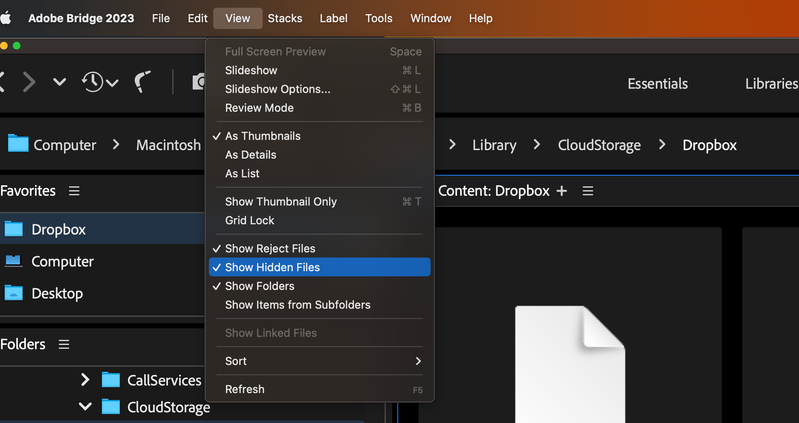Click the green zoom window button
Viewport: 799px width, 423px height.
pos(16,46)
